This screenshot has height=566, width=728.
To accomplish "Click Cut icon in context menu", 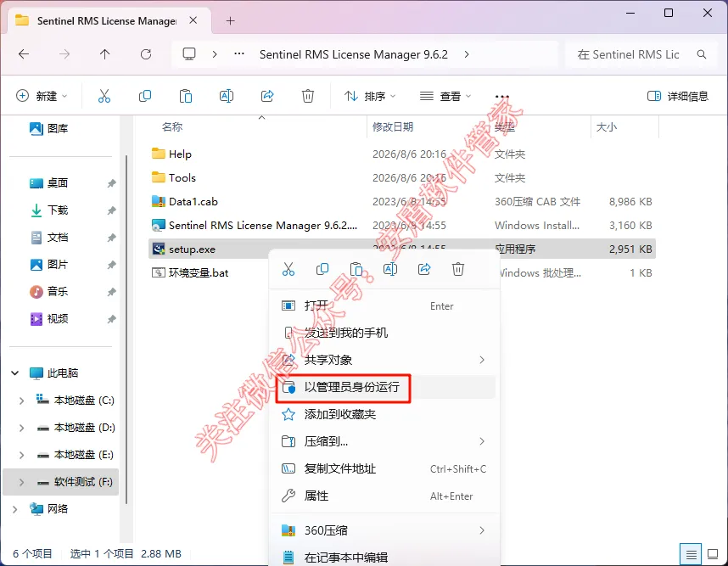I will [288, 269].
